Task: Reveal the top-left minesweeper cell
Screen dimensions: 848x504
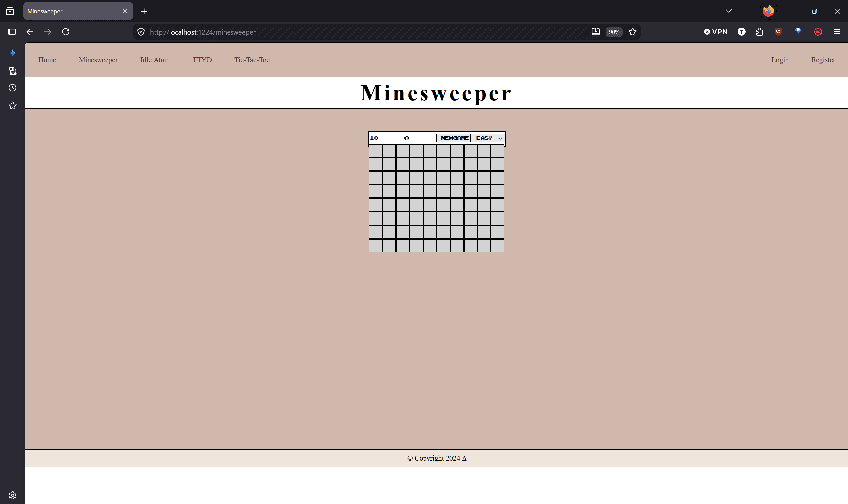Action: (375, 151)
